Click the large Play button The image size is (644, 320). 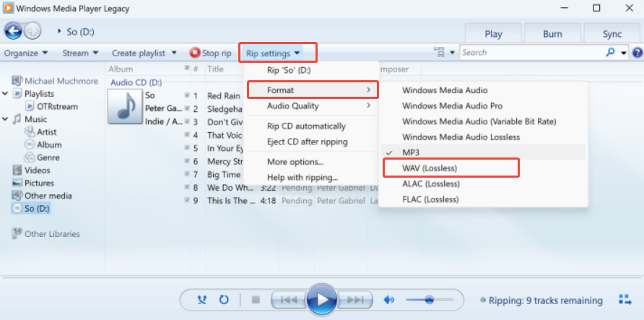coord(322,300)
